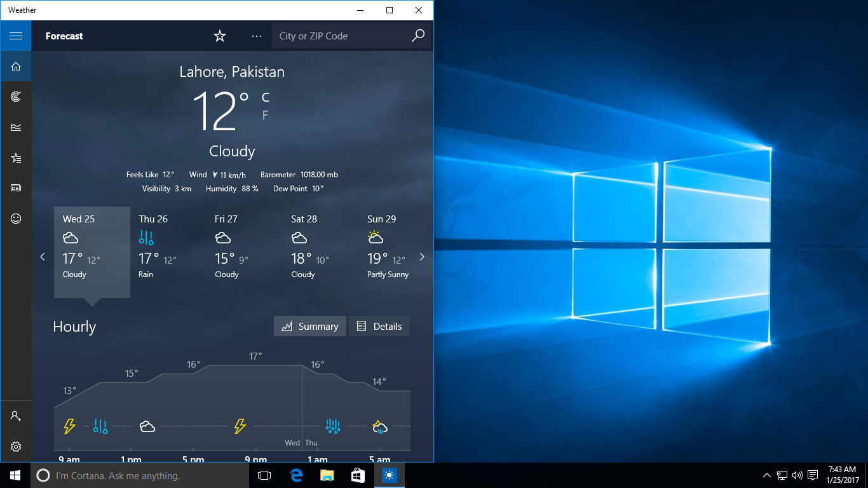The image size is (868, 488).
Task: Sign in via the account icon
Action: [15, 415]
